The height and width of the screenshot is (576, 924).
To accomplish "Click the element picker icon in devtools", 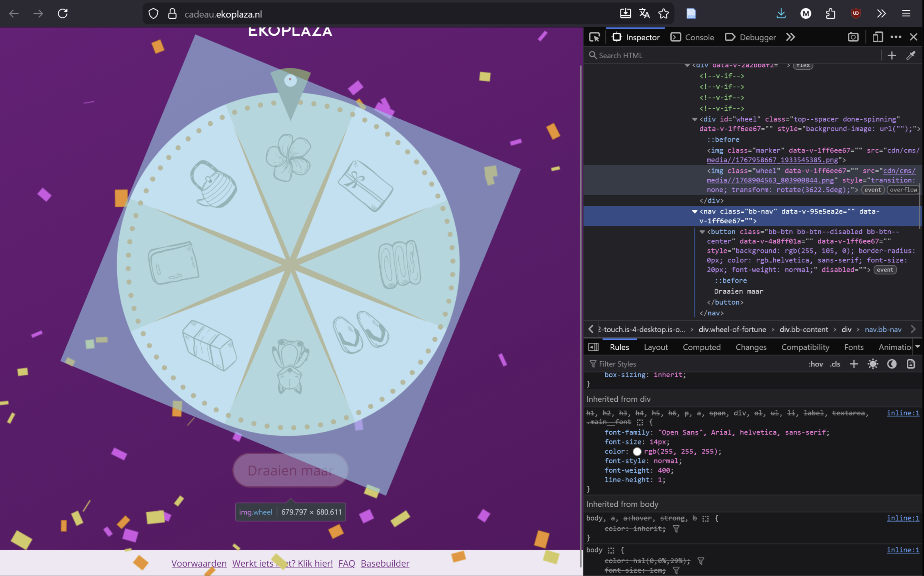I will (x=594, y=37).
